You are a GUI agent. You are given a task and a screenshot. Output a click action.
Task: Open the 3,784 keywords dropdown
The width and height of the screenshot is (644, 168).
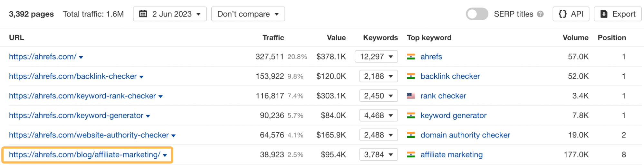(x=379, y=155)
